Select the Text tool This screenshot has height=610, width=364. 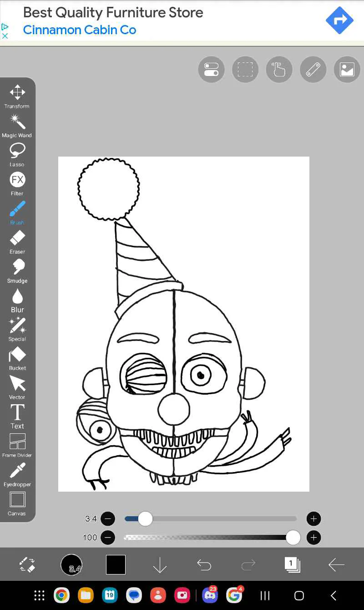point(17,417)
